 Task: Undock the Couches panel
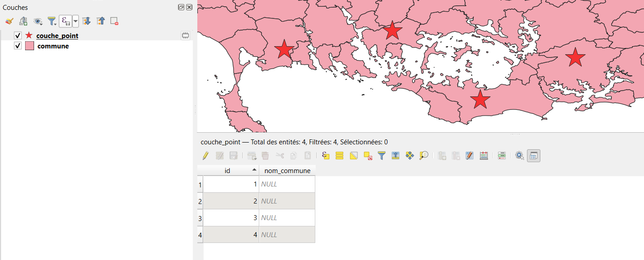pos(181,7)
